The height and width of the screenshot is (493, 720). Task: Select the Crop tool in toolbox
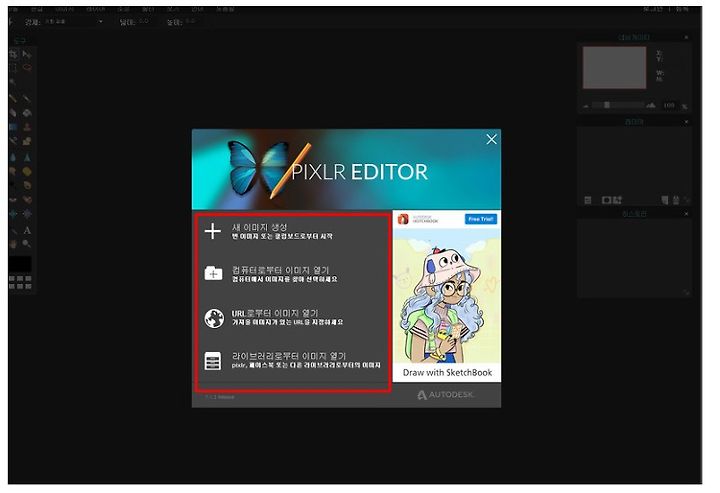pyautogui.click(x=13, y=54)
